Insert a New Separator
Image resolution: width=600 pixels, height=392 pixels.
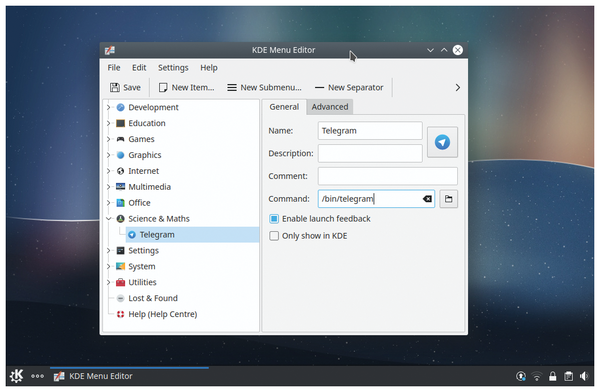(349, 87)
